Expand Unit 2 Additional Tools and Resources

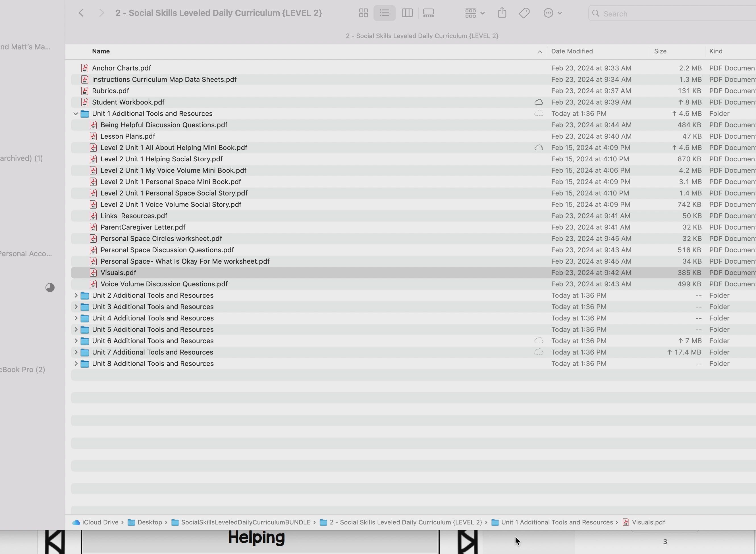click(x=76, y=295)
